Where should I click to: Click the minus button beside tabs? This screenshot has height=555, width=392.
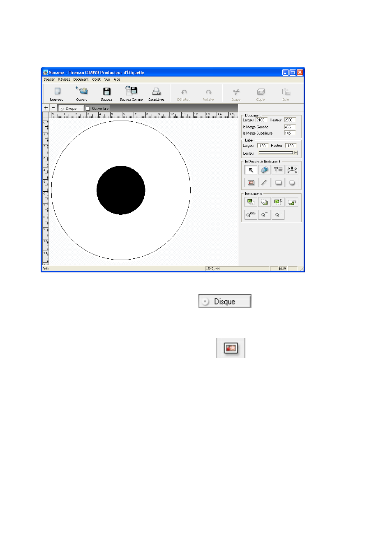tap(53, 108)
